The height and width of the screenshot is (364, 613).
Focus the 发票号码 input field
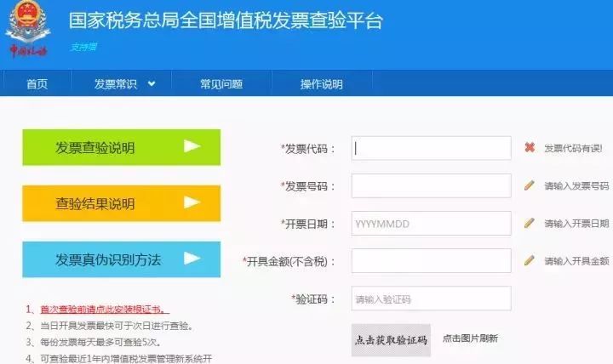pos(431,185)
